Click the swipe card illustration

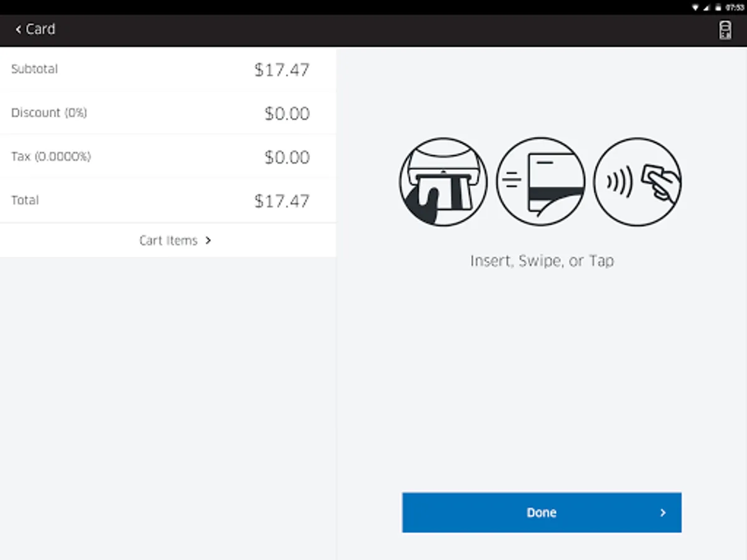[x=540, y=182]
